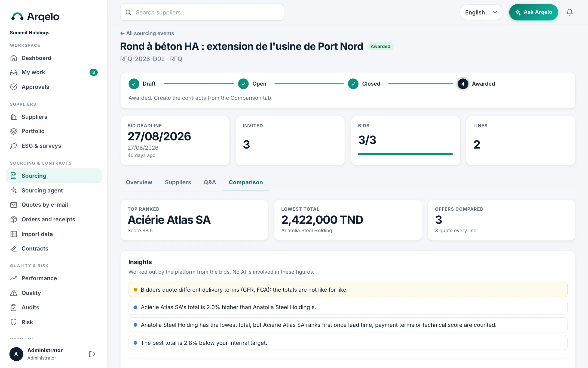Click the Risk shield icon
The width and height of the screenshot is (588, 368).
coord(14,322)
